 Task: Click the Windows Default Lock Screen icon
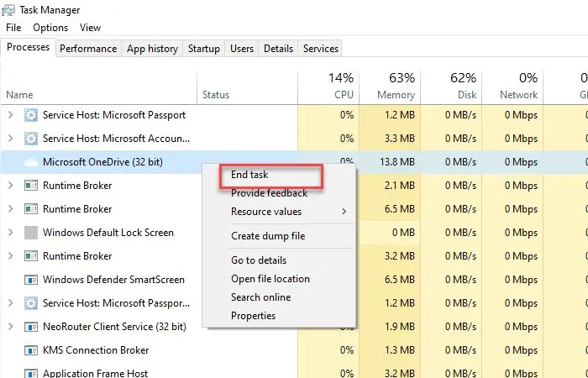[31, 233]
